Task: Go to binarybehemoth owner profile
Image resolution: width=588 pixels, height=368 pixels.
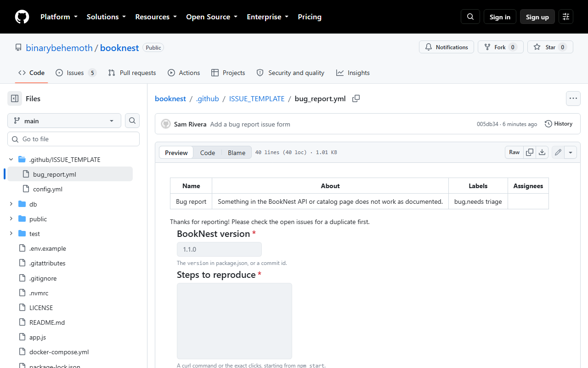Action: pyautogui.click(x=59, y=48)
